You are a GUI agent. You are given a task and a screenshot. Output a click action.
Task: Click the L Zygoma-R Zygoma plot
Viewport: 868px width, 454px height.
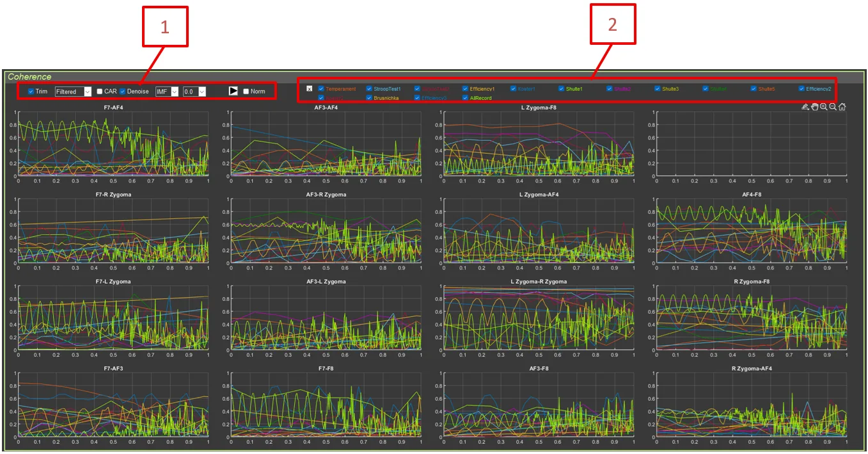tap(538, 318)
